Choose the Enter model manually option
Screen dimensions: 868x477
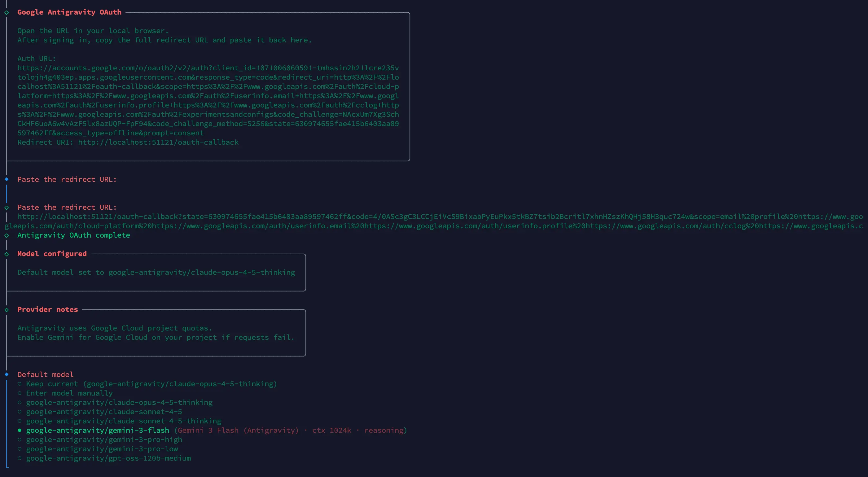coord(65,393)
